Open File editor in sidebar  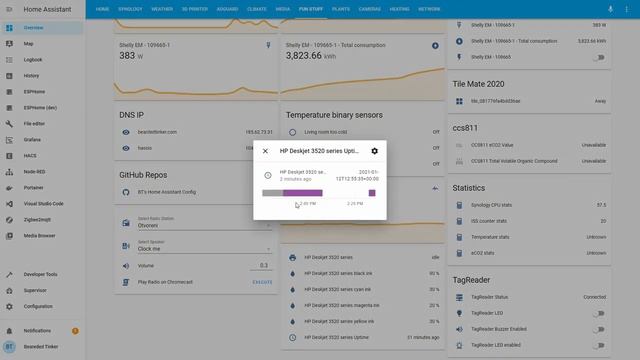coord(42,124)
